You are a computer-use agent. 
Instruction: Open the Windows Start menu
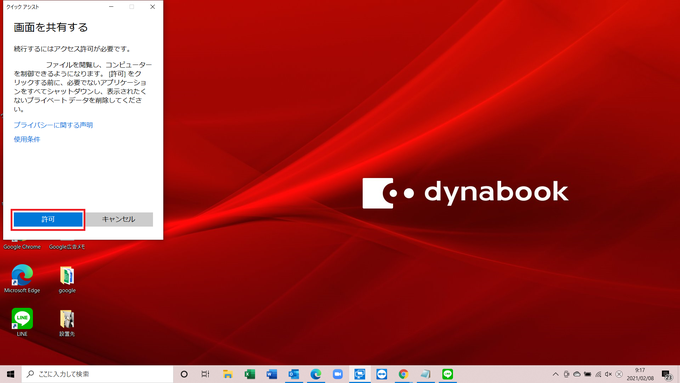(x=11, y=374)
